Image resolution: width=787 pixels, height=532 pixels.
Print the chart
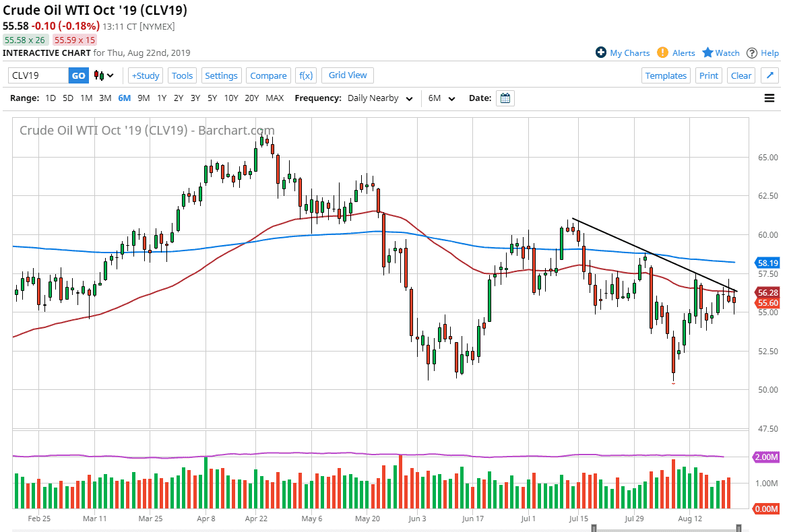click(708, 75)
